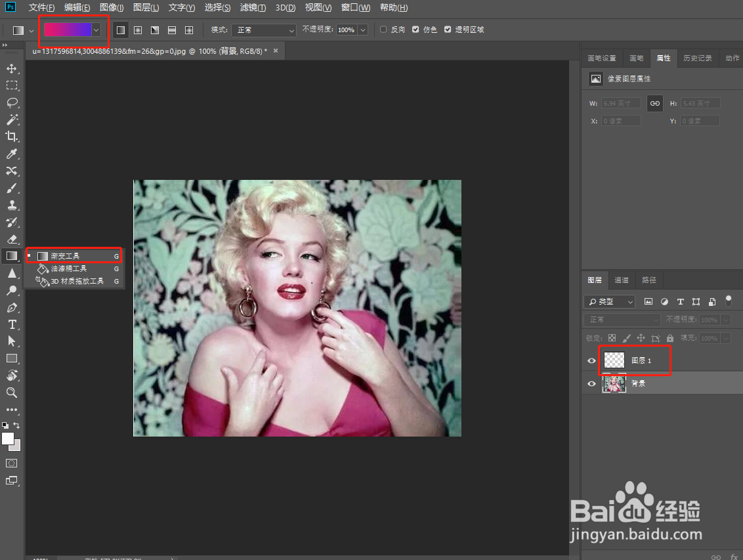Select the 背景 layer thumbnail

(x=614, y=383)
